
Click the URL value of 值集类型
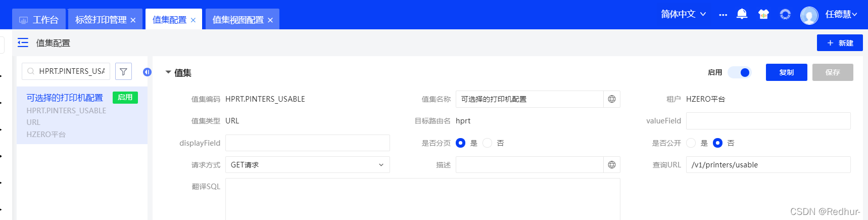(232, 121)
